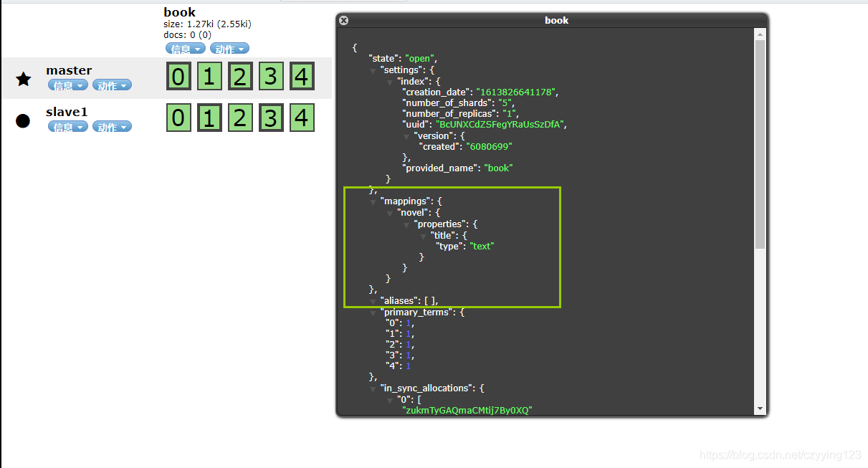Click the creation_date value 1613826641178
This screenshot has height=468, width=868.
coord(518,92)
